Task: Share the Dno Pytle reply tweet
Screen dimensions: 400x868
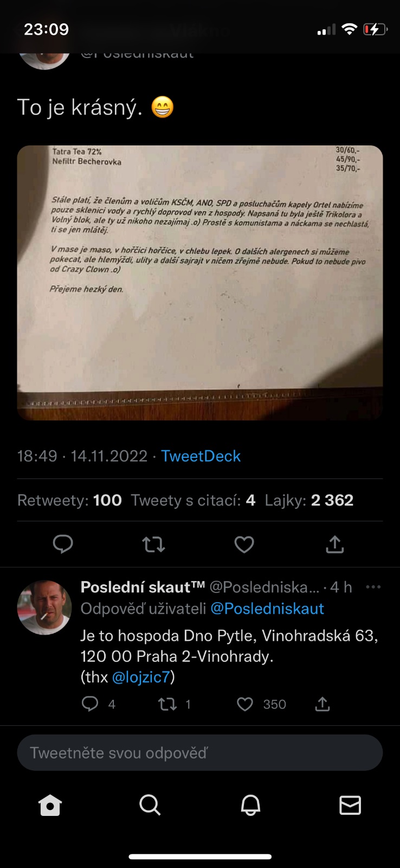Action: (322, 704)
